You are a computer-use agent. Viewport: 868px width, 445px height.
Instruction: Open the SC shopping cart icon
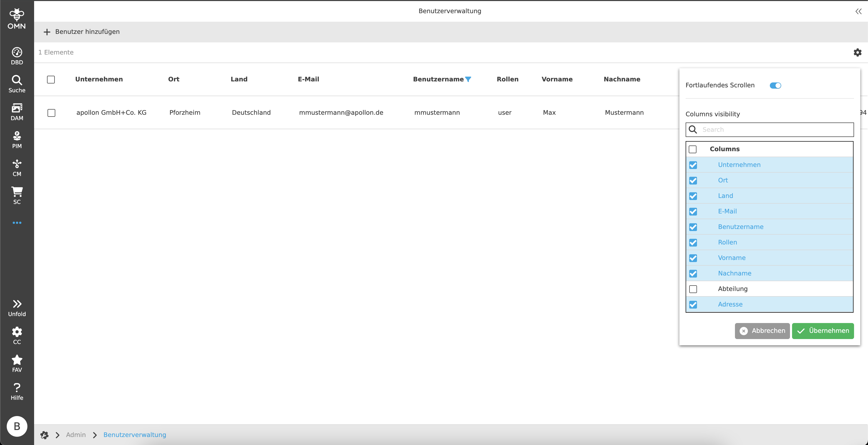[17, 196]
